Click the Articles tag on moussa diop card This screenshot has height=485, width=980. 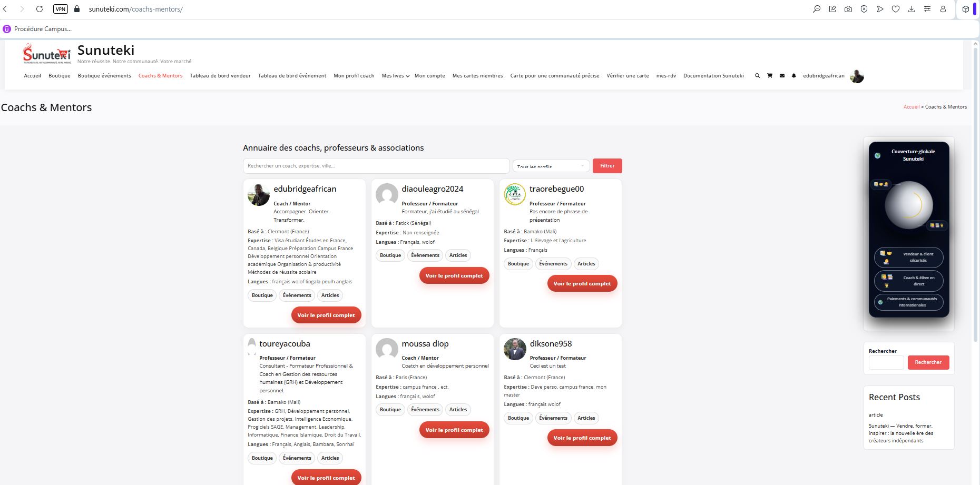[x=458, y=410]
